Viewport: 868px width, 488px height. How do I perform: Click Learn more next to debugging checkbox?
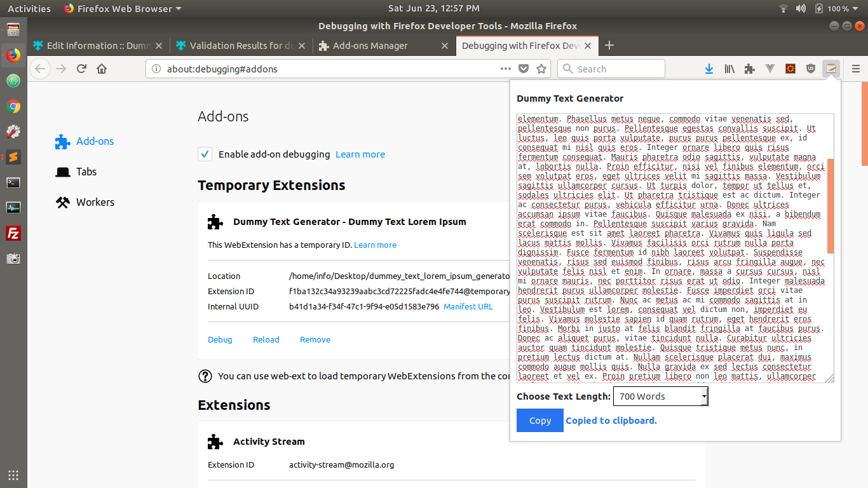[x=360, y=154]
